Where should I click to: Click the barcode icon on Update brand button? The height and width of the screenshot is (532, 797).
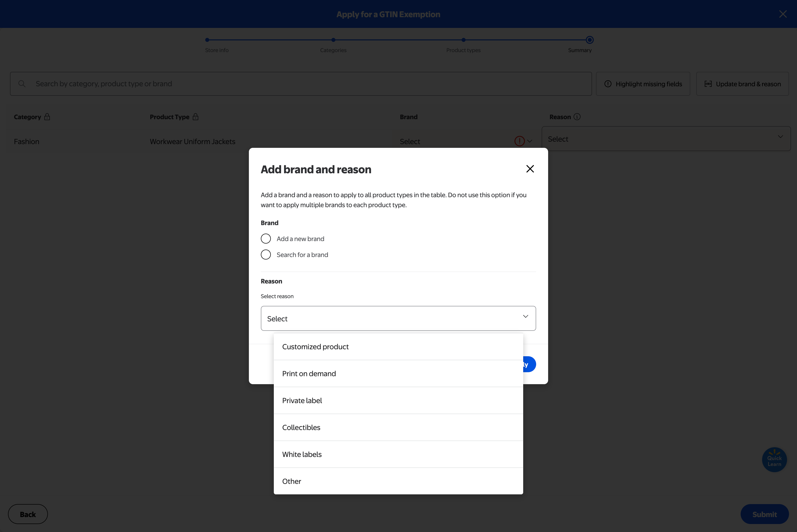coord(708,84)
